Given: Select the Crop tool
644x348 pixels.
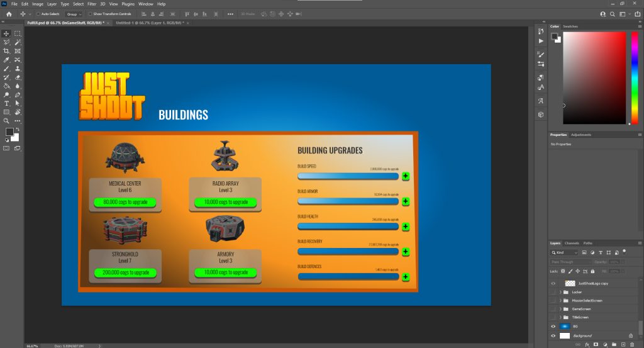Looking at the screenshot, I should pos(6,51).
